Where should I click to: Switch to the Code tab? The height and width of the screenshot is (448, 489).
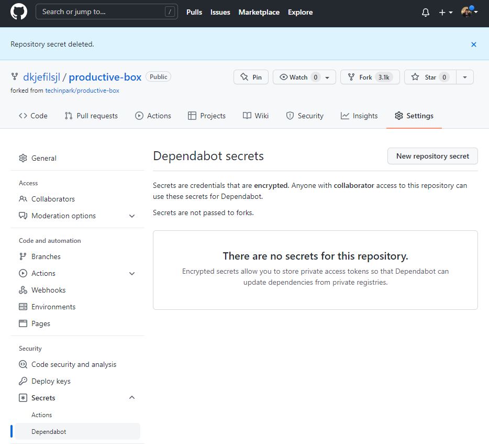[33, 116]
